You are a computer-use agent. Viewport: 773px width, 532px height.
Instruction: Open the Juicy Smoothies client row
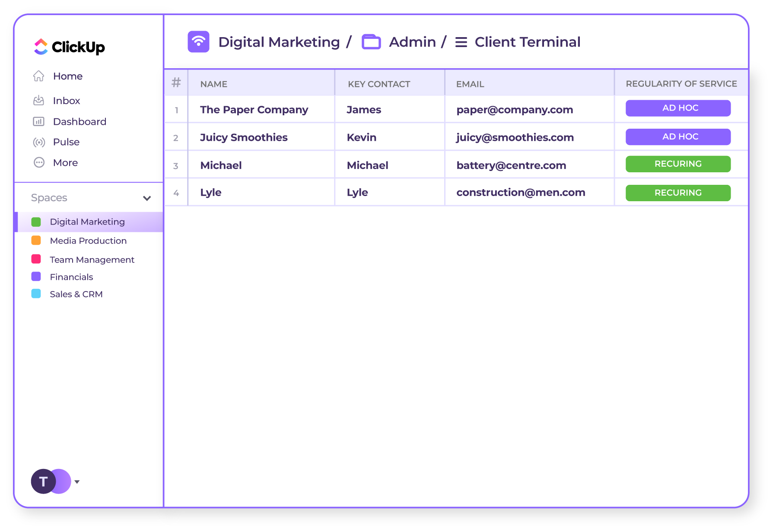tap(244, 137)
